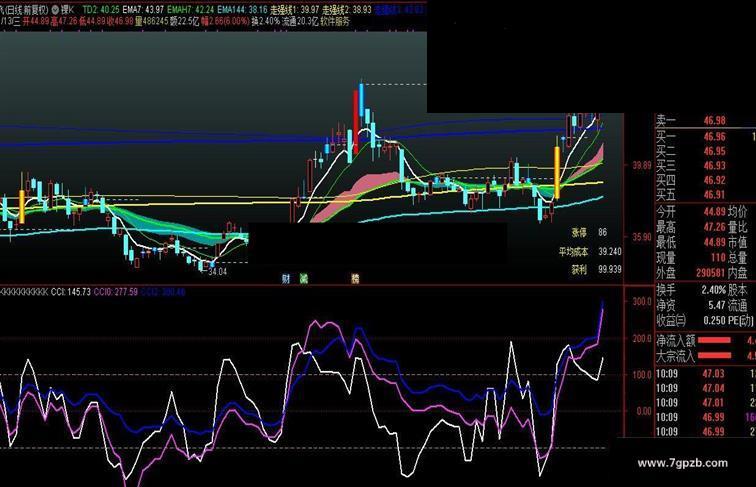Select the TD2: 40.25 indicator value
Screen dimensions: 756x487
(x=101, y=10)
